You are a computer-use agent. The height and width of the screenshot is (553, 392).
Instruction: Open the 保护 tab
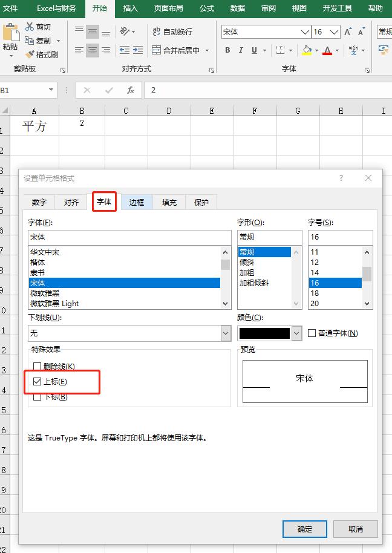[201, 202]
